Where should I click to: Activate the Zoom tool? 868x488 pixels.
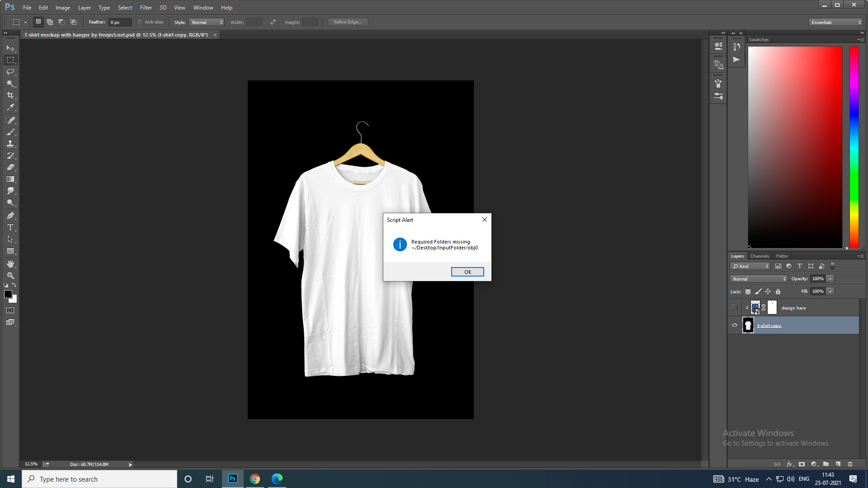(10, 275)
